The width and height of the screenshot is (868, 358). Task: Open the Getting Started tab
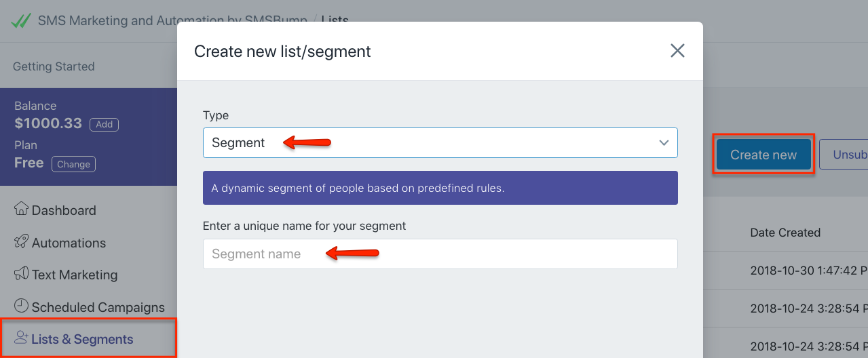(54, 66)
